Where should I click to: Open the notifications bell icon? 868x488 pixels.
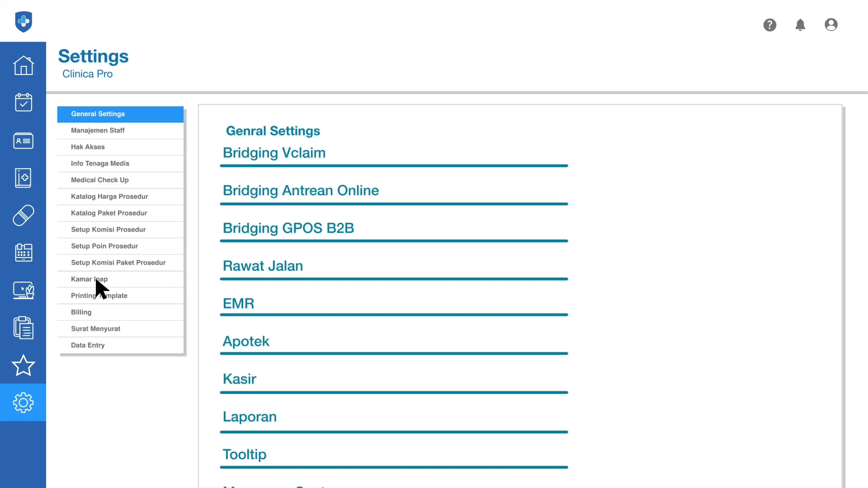(x=800, y=25)
